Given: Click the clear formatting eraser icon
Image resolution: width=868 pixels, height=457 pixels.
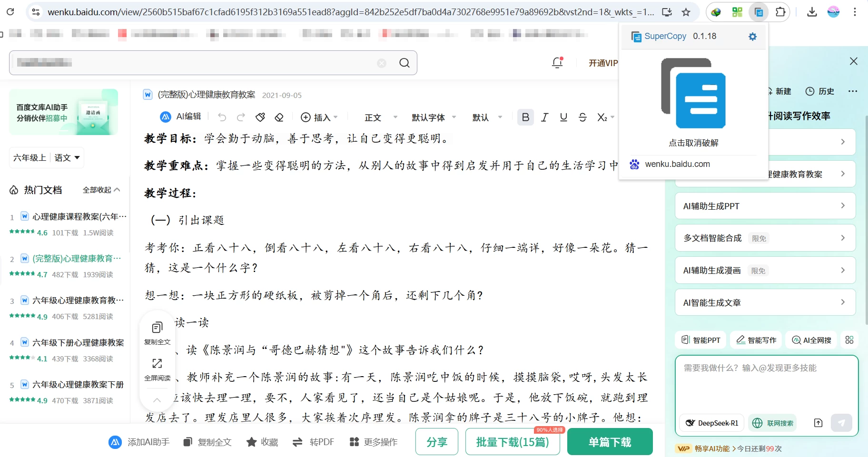Looking at the screenshot, I should click(279, 117).
